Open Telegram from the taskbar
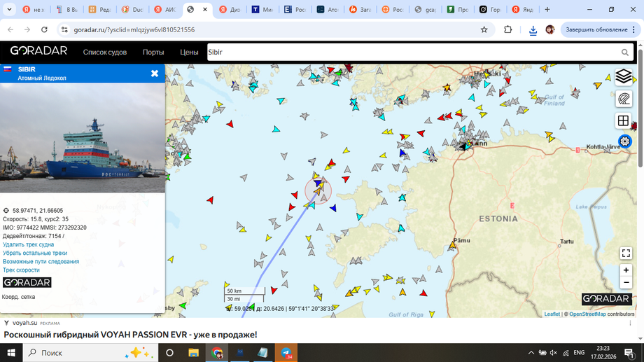The width and height of the screenshot is (644, 362). point(286,353)
